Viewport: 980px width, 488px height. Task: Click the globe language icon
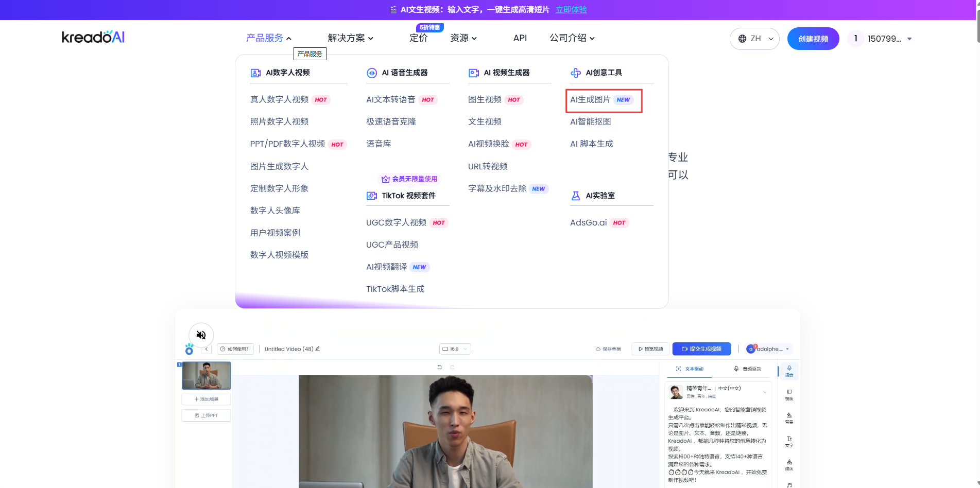742,39
